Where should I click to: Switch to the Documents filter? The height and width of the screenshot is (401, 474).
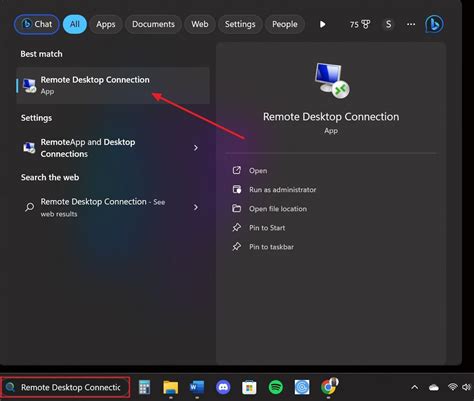(153, 24)
